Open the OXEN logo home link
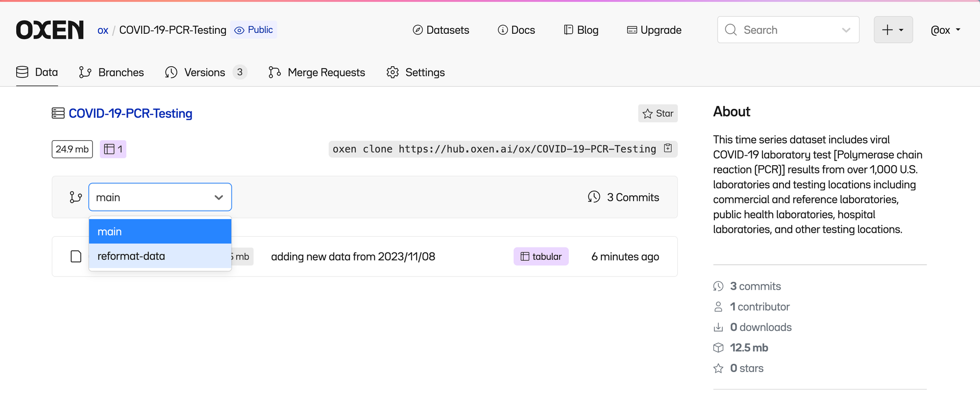The height and width of the screenshot is (400, 980). pos(50,30)
